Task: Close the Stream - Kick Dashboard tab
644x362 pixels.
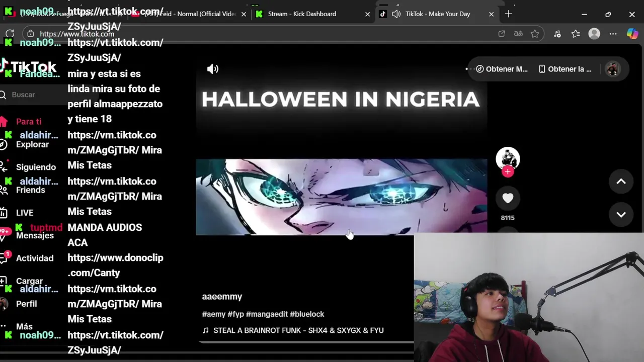Action: pyautogui.click(x=367, y=14)
